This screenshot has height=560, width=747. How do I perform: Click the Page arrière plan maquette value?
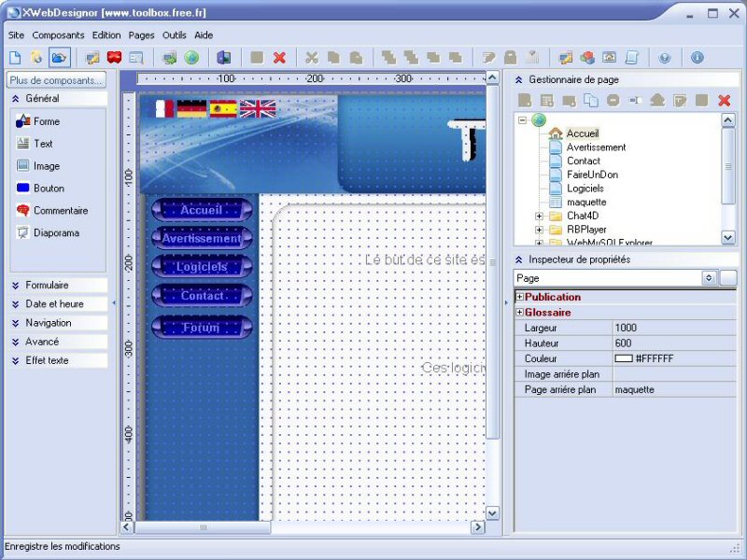[674, 389]
